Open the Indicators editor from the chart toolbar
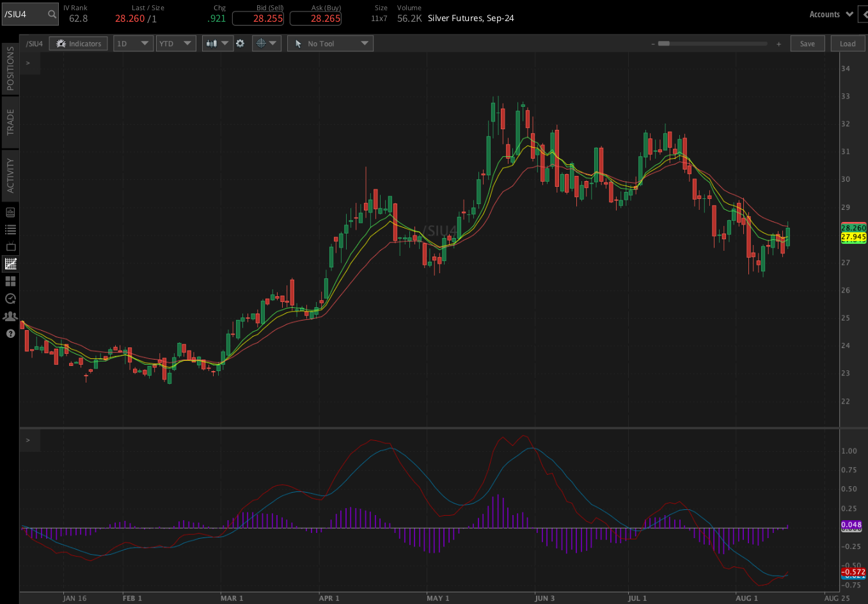The image size is (868, 604). 78,44
